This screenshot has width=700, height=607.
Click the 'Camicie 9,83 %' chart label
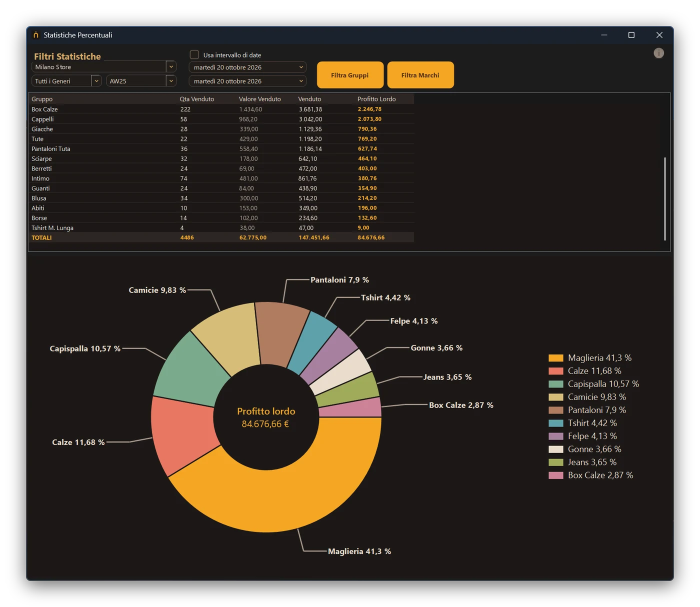pos(157,290)
